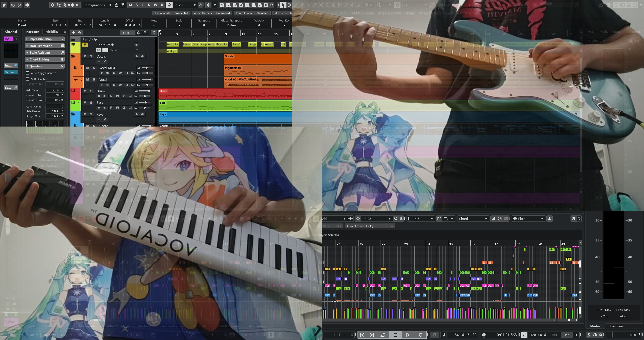Solo the Drum track
Viewport: 644px width, 340px height.
pos(91,91)
